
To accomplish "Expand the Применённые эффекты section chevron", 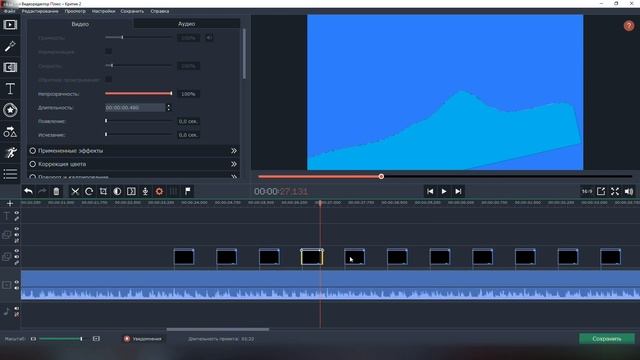I will 234,151.
